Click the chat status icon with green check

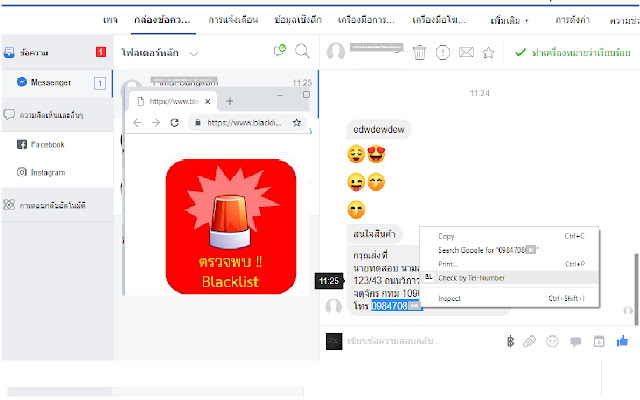(280, 51)
